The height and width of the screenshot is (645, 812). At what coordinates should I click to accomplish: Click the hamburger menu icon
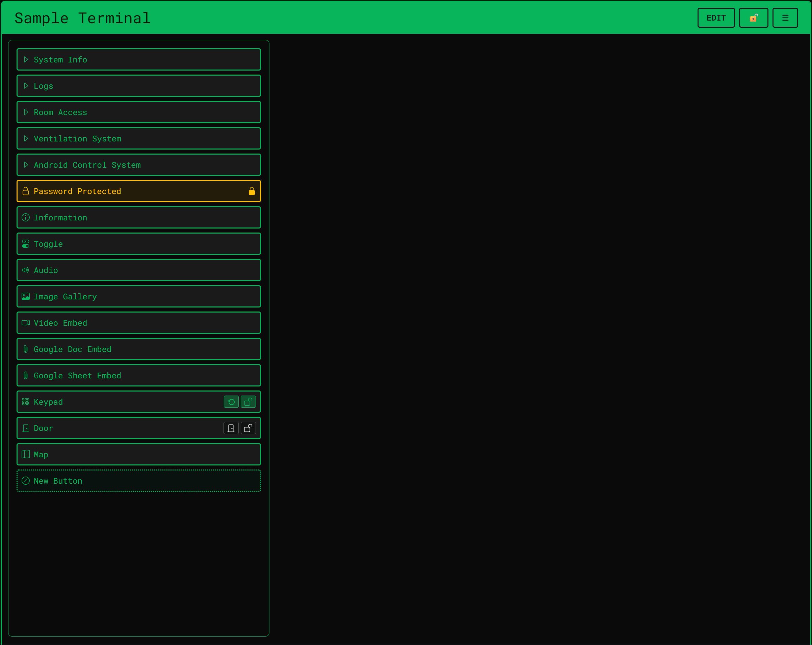(x=785, y=18)
